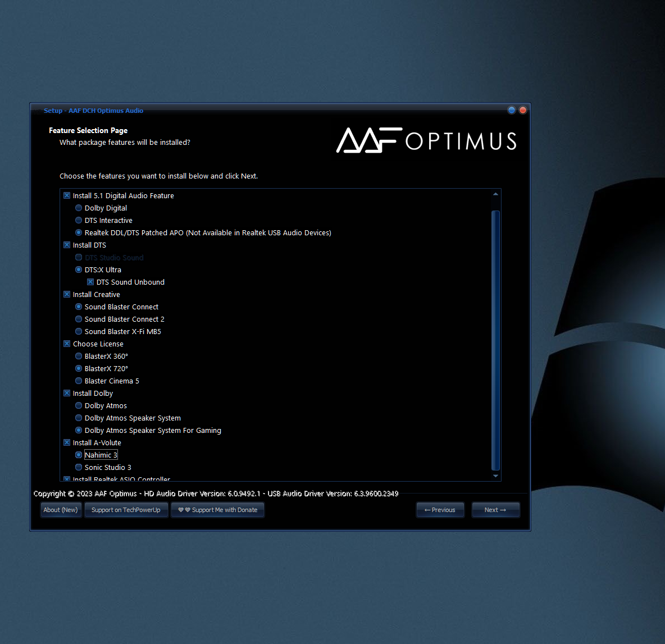Proceed with Next button
This screenshot has height=644, width=665.
(495, 510)
